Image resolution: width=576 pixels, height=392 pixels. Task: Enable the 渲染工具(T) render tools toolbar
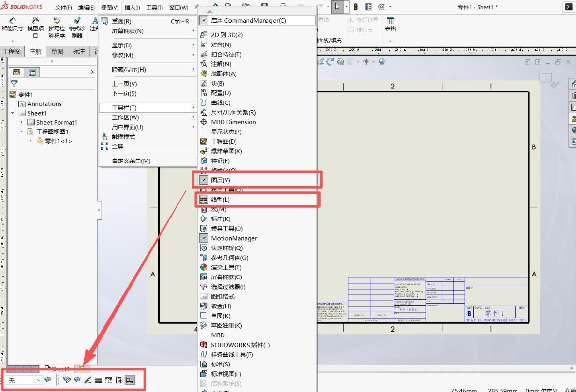pos(257,267)
